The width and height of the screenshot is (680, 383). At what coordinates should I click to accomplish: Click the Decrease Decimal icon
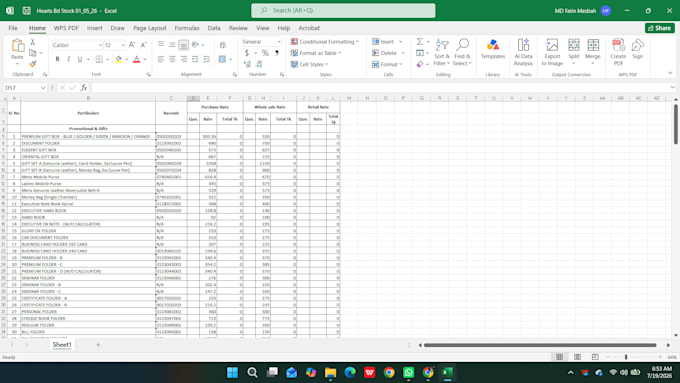[259, 64]
